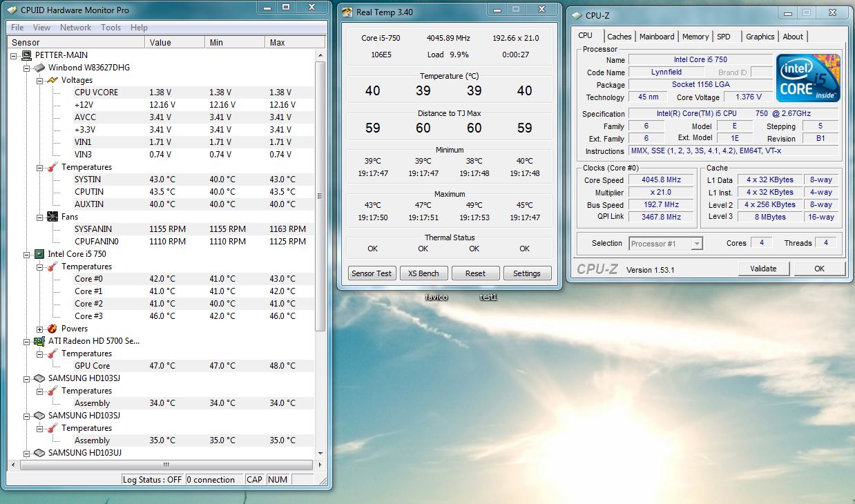Click the PETTER-MAIN computer icon in the tree
The image size is (855, 504).
pos(27,55)
